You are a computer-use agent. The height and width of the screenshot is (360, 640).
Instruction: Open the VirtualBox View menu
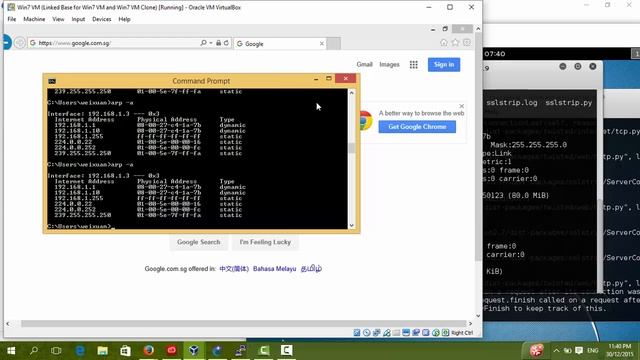click(x=58, y=19)
